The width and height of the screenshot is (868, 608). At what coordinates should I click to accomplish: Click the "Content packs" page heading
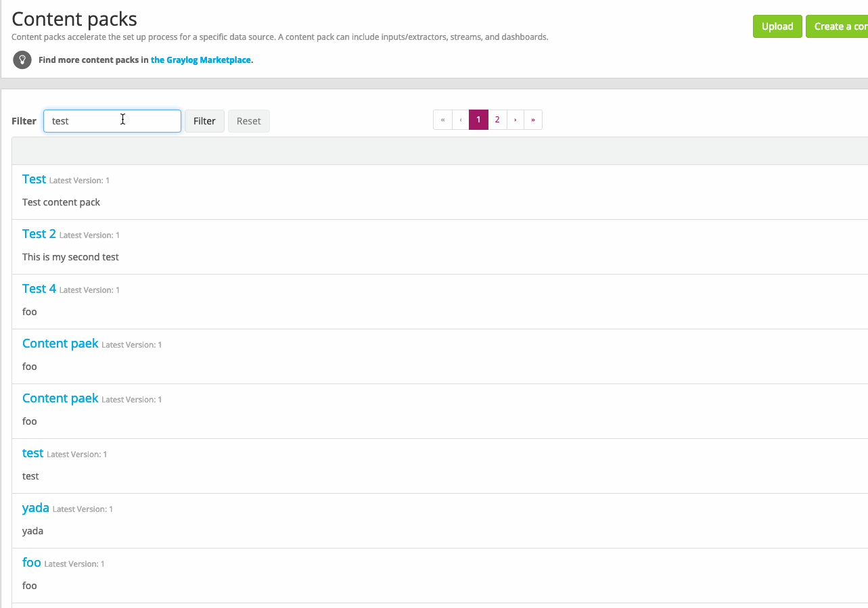pyautogui.click(x=74, y=19)
